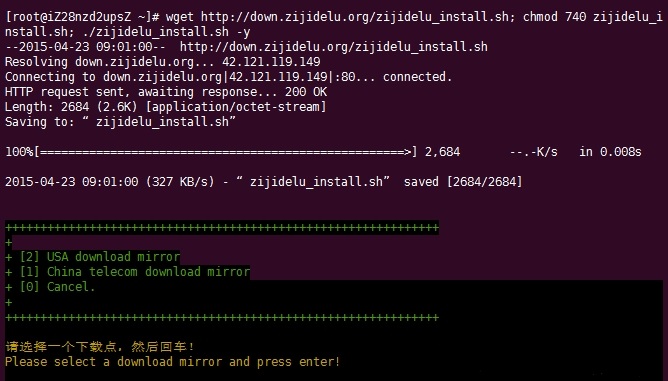
Task: Click the 100% download progress bar
Action: click(211, 152)
